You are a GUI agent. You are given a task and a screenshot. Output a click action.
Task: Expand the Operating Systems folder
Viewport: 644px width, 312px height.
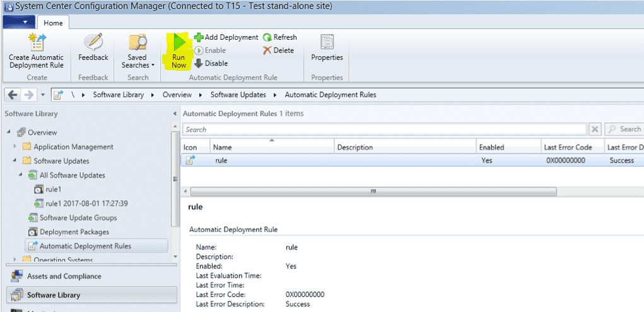coord(15,260)
